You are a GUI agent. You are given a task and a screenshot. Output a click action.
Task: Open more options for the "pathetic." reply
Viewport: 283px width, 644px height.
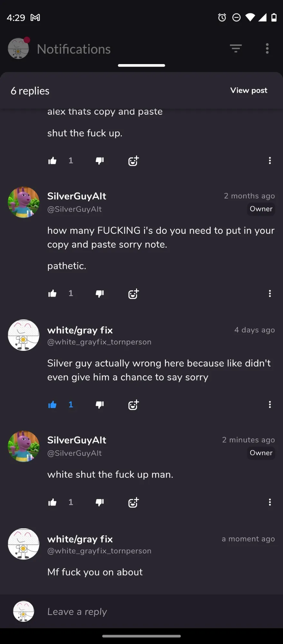270,293
